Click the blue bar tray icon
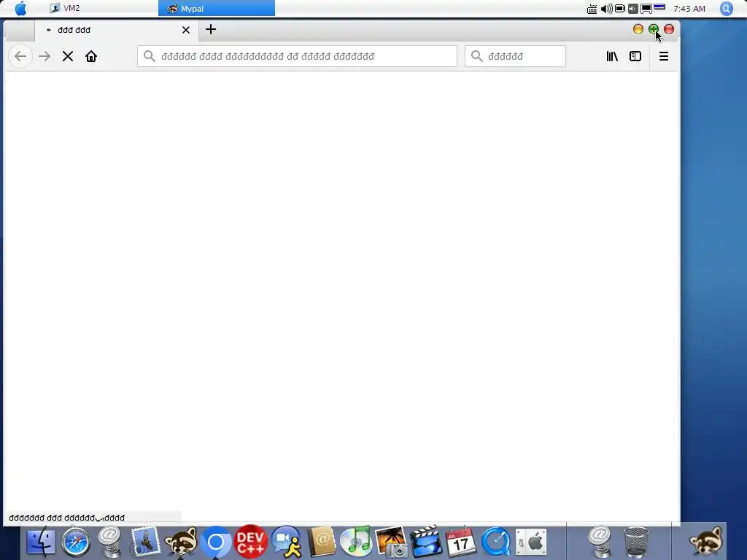747x560 pixels. [x=659, y=7]
